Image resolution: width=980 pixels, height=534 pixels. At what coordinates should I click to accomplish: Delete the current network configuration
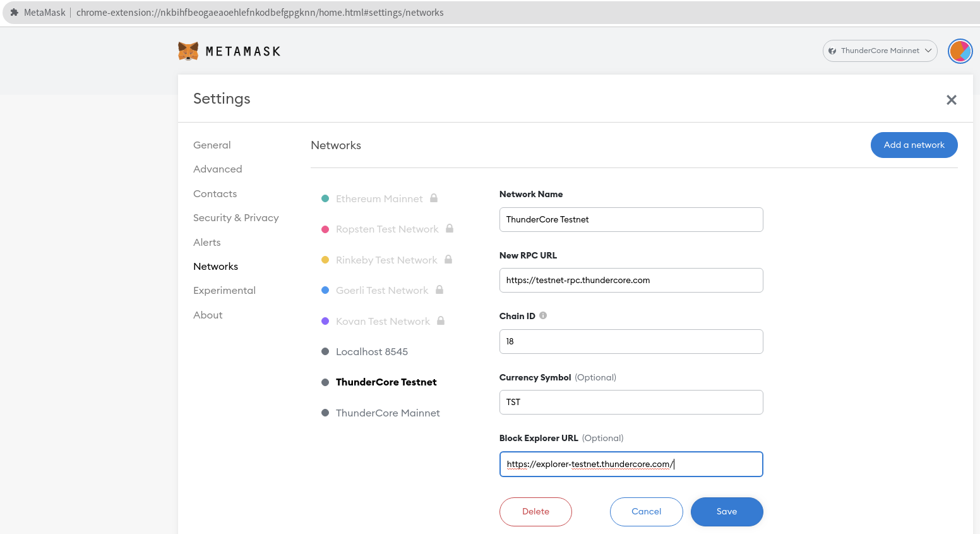click(x=535, y=512)
